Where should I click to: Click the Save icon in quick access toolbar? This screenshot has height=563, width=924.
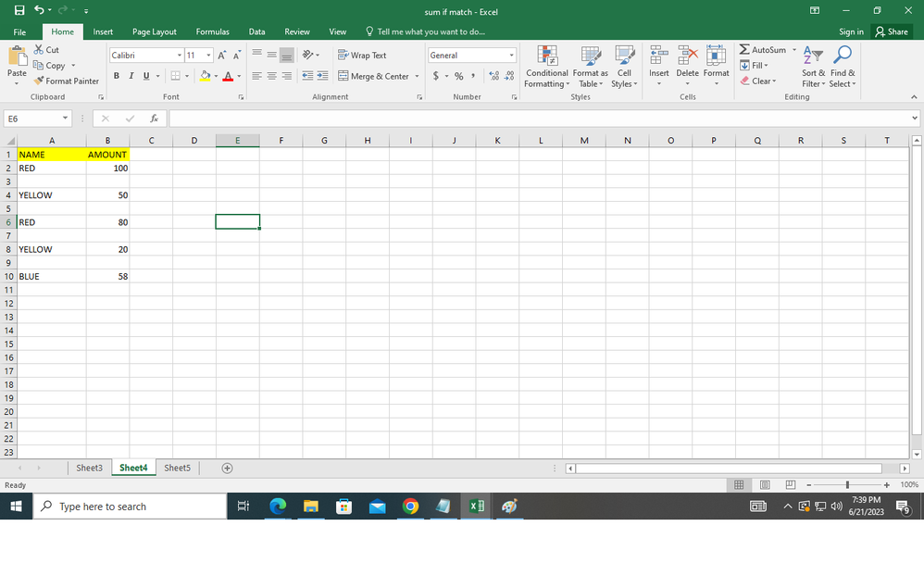(19, 10)
